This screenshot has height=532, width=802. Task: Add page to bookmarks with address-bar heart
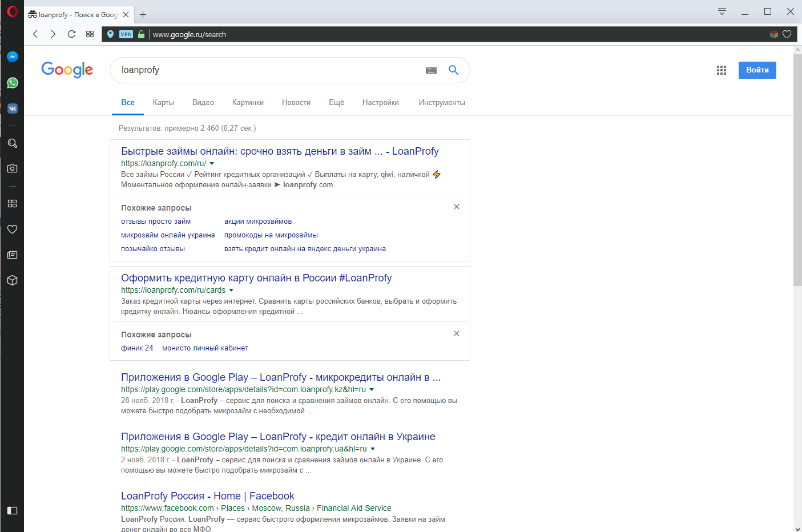pos(787,34)
